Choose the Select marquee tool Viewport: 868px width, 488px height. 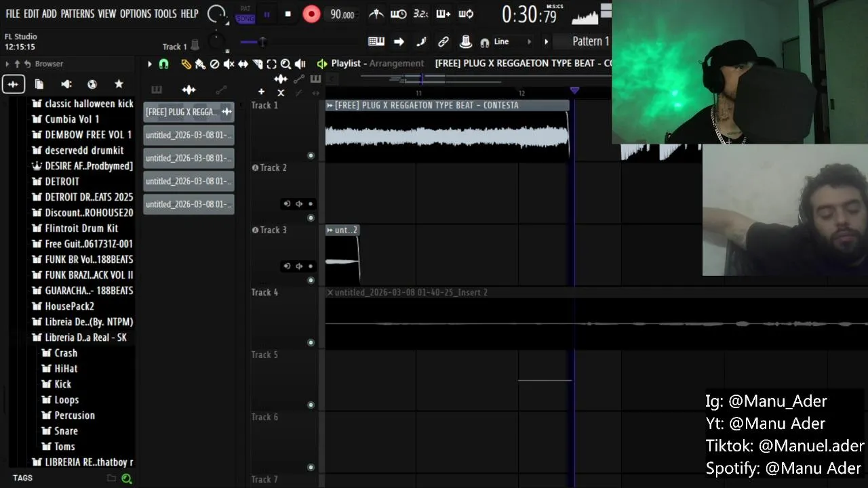[271, 64]
